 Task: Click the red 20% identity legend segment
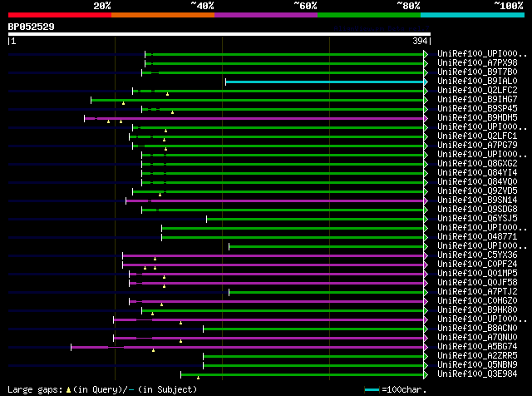coord(60,15)
